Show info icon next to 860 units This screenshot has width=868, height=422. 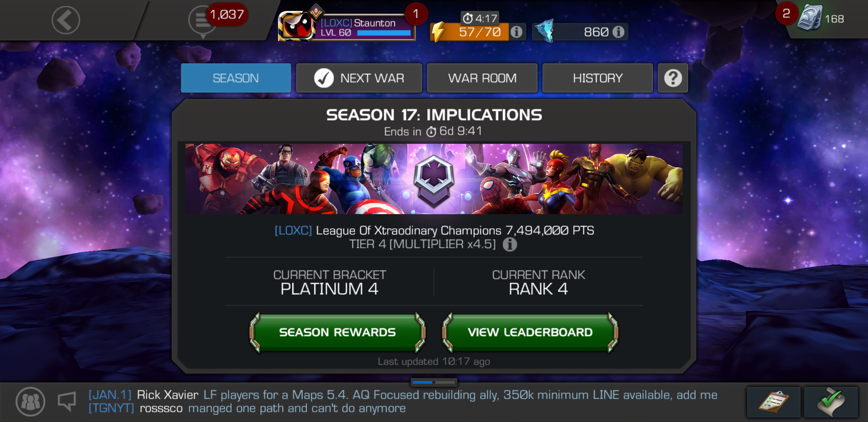(618, 32)
